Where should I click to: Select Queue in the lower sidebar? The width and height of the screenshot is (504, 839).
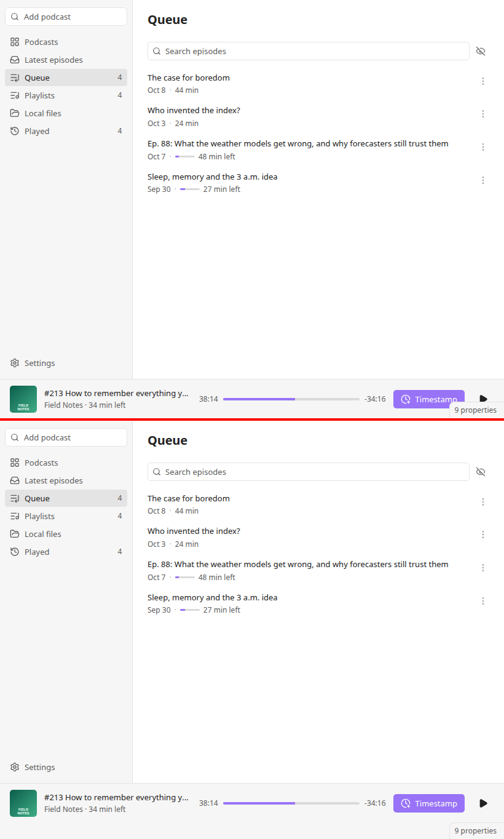(66, 498)
